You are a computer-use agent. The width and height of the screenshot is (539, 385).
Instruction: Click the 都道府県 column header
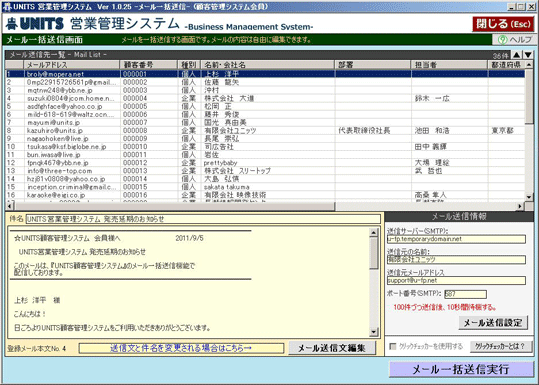pyautogui.click(x=506, y=65)
